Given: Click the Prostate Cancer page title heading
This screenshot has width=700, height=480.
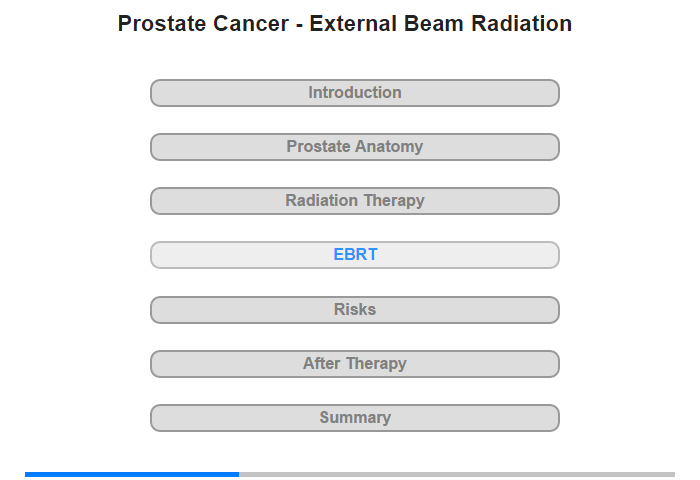Looking at the screenshot, I should (x=345, y=23).
